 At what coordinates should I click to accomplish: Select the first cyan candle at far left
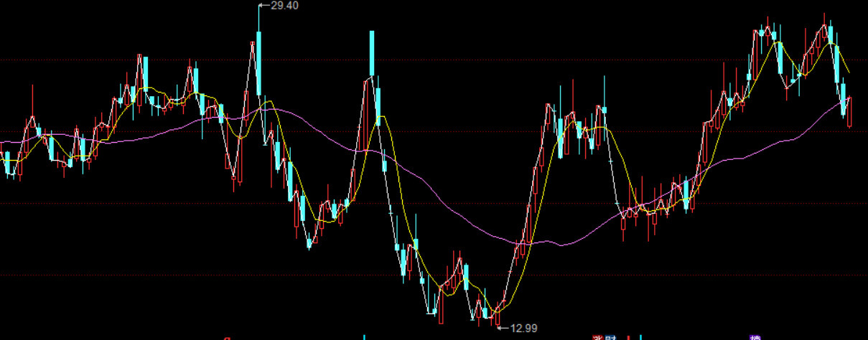tap(9, 164)
